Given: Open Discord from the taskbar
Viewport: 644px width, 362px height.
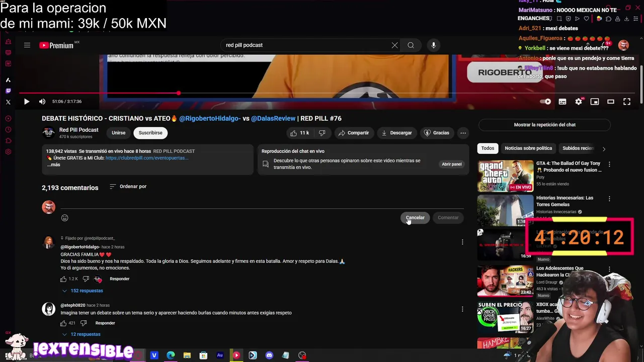Looking at the screenshot, I should [x=269, y=355].
